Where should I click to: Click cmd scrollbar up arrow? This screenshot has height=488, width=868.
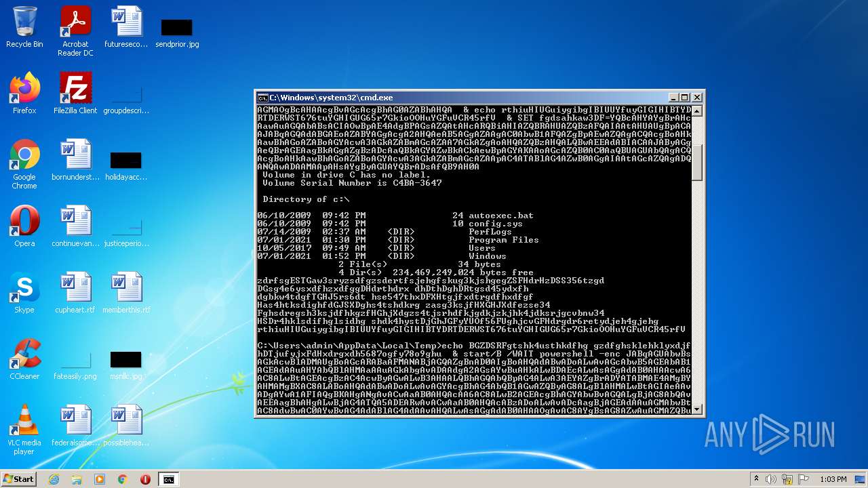pyautogui.click(x=696, y=110)
